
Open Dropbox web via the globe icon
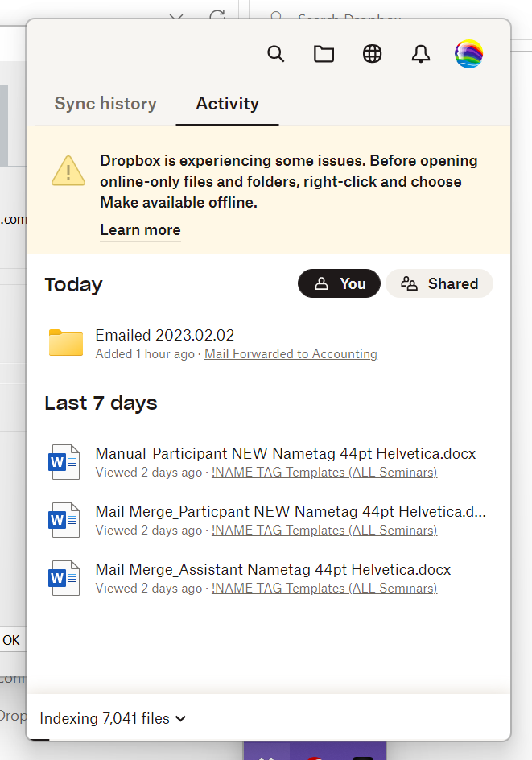click(x=372, y=54)
